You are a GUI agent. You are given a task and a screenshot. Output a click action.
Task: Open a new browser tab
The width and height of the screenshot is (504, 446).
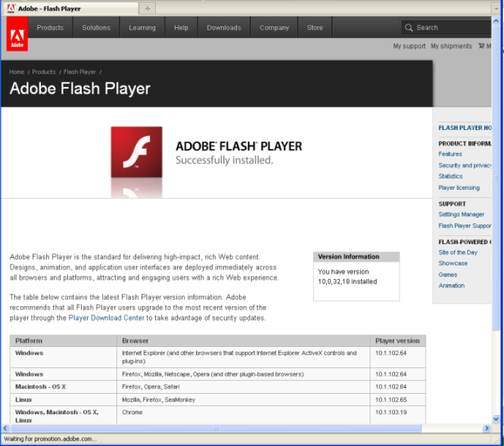(148, 8)
